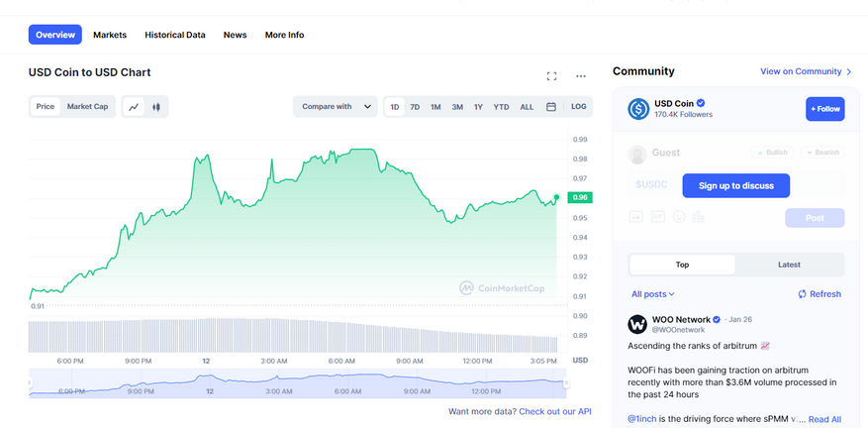868x428 pixels.
Task: Open Check out our API link
Action: [x=555, y=411]
